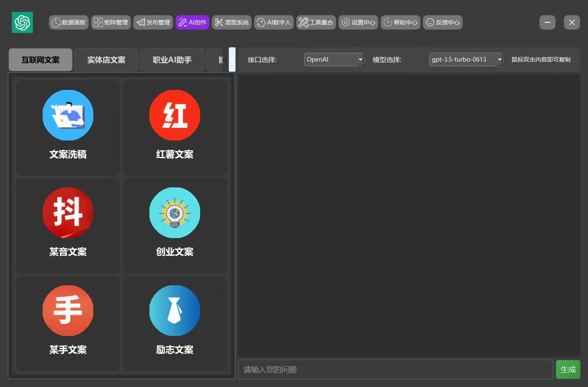Open the 数据面板 dashboard

68,22
